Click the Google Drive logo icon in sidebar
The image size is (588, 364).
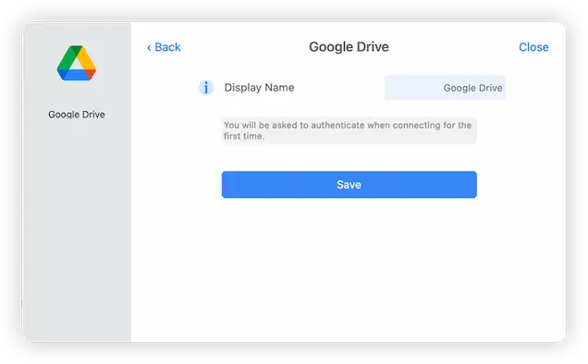pos(77,63)
